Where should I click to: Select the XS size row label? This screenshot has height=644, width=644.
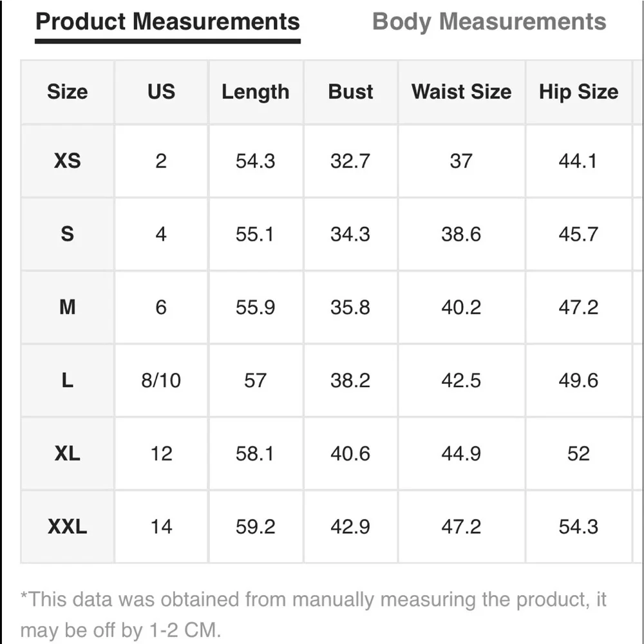(68, 160)
